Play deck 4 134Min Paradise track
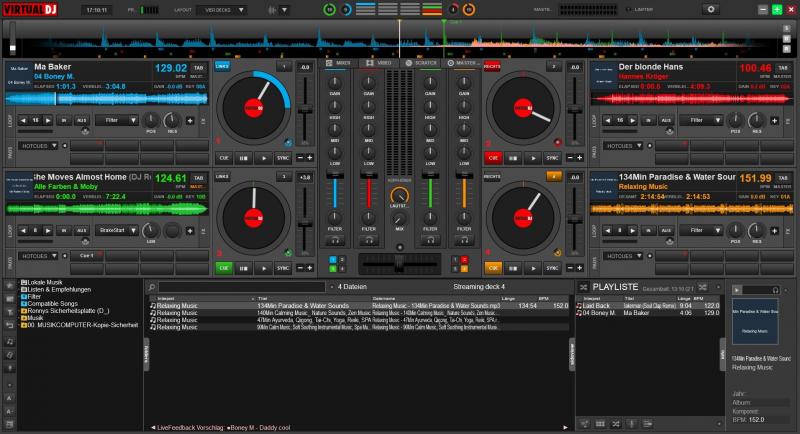Viewport: 800px width, 434px height. [x=533, y=268]
